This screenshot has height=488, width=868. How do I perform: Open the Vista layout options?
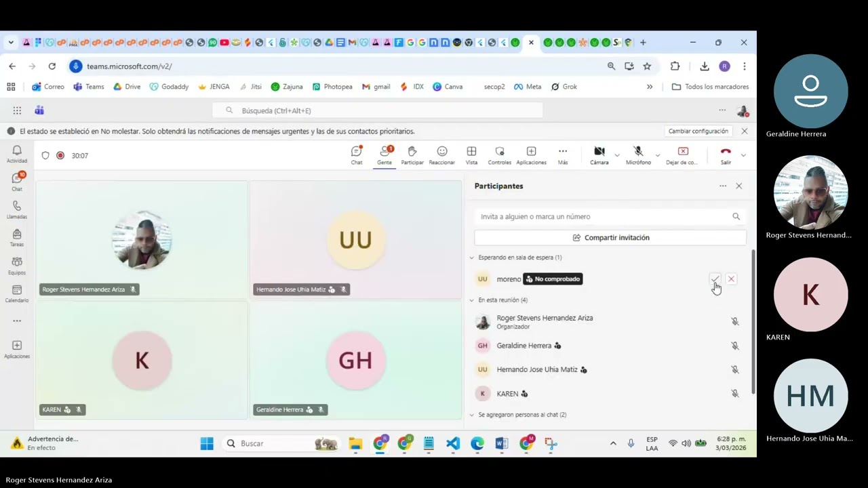[x=471, y=155]
